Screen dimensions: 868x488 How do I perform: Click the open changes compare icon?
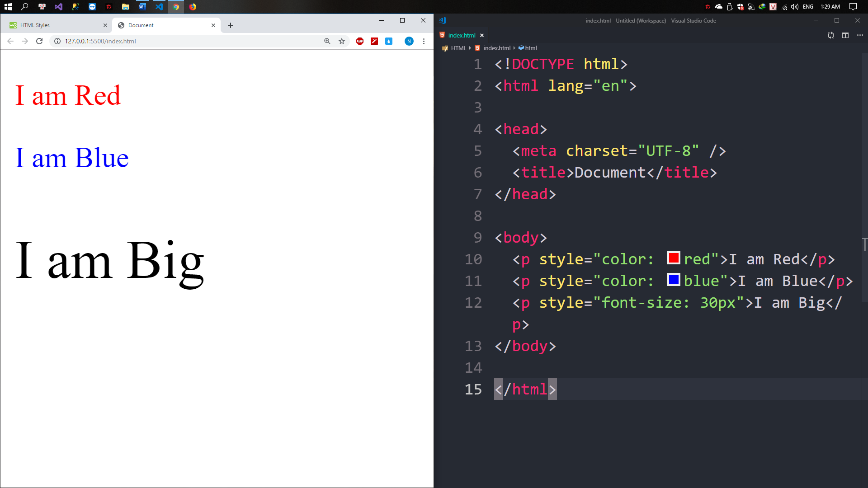[831, 35]
